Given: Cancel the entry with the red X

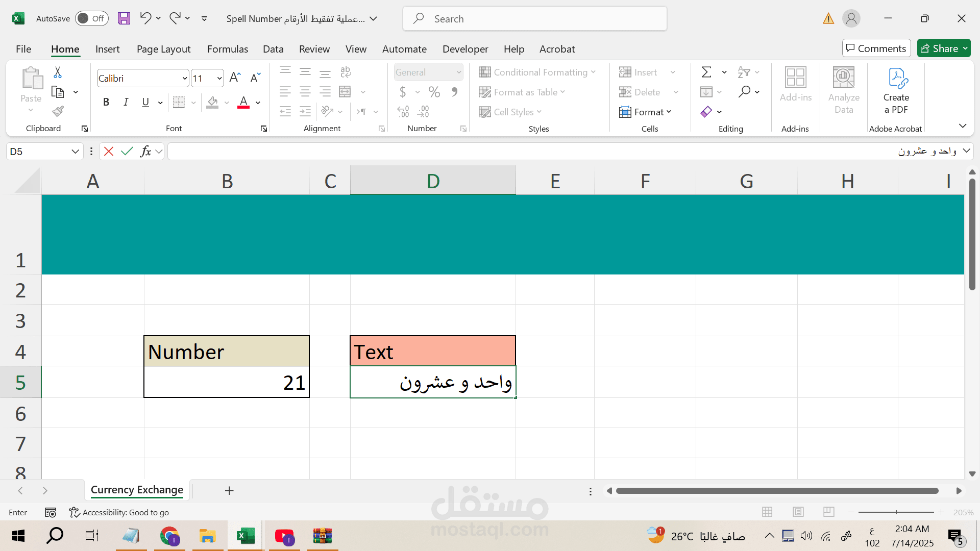Looking at the screenshot, I should click(x=109, y=152).
